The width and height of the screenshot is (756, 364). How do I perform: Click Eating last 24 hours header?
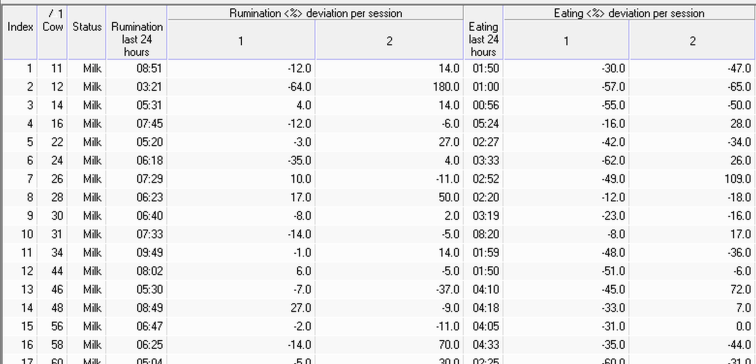483,32
